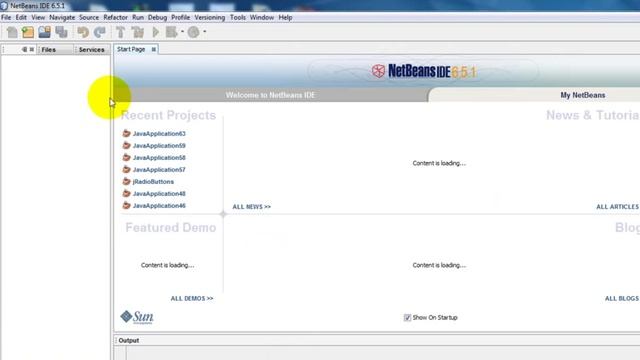Open the Edit menu
The width and height of the screenshot is (640, 360).
pyautogui.click(x=21, y=18)
